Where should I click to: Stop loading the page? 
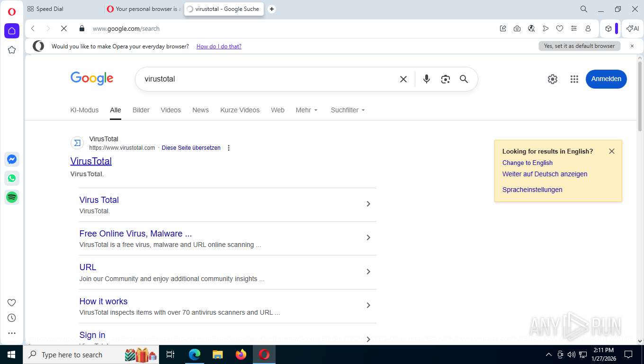click(64, 28)
